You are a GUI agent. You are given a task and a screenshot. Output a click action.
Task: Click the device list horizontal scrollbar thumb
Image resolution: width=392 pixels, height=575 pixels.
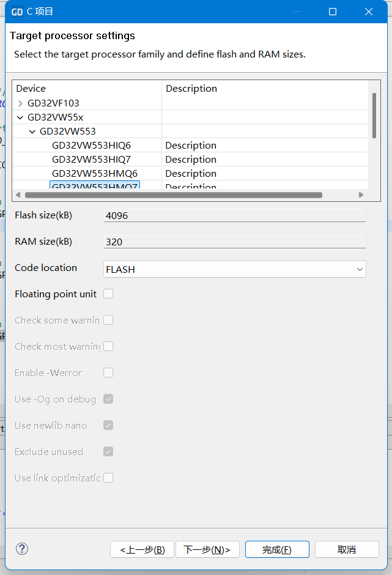174,195
